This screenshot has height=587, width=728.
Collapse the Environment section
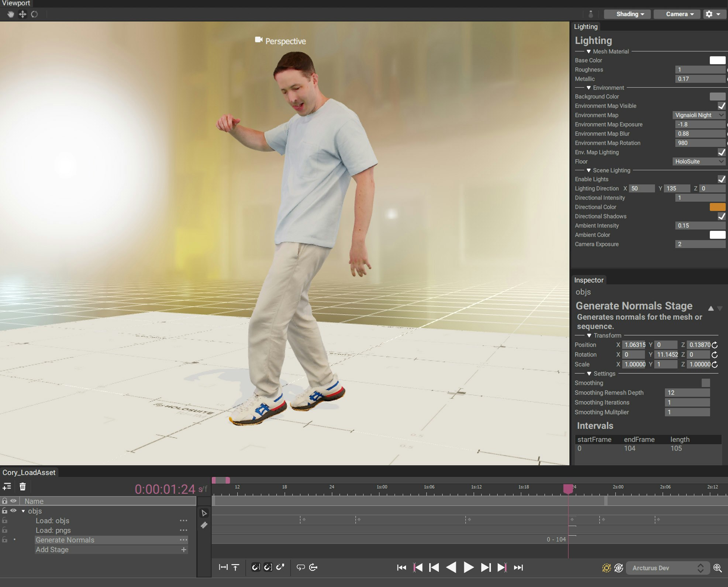tap(589, 88)
